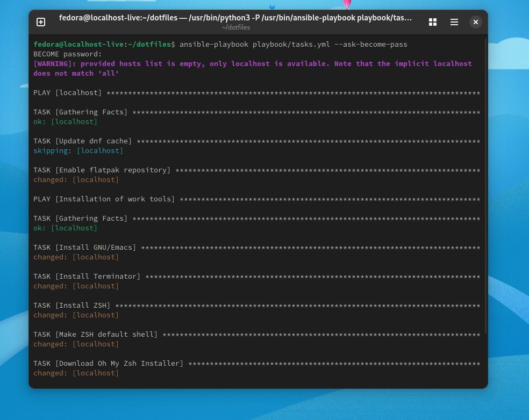Click the changed result under Enable flatpak repository
Viewport: 529px width, 420px height.
76,179
